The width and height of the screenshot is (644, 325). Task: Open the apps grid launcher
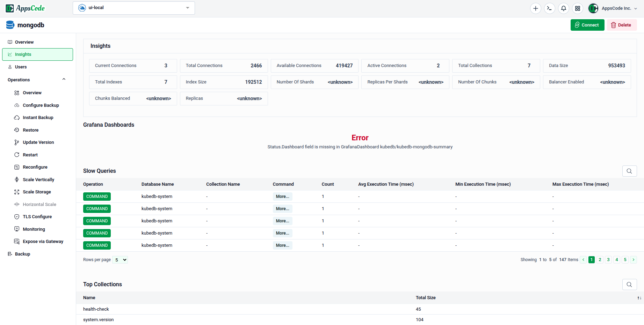click(577, 8)
